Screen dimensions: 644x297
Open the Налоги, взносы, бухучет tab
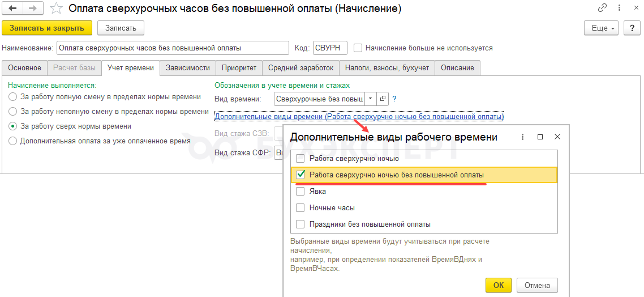(x=387, y=68)
